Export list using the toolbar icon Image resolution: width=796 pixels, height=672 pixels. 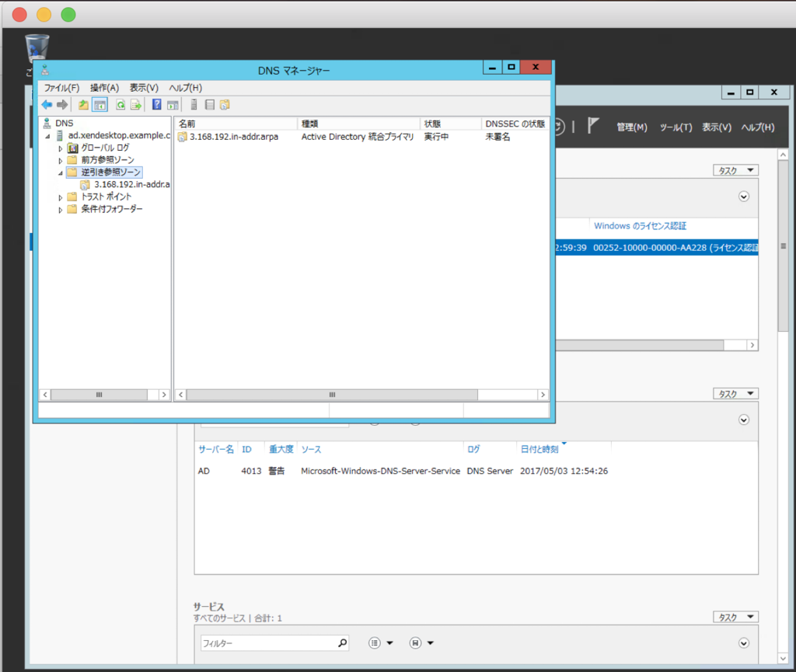pyautogui.click(x=136, y=104)
